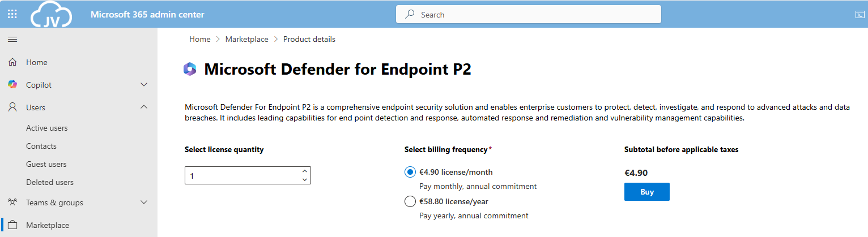This screenshot has height=237, width=868.
Task: Open the app launcher waffle icon
Action: click(12, 14)
